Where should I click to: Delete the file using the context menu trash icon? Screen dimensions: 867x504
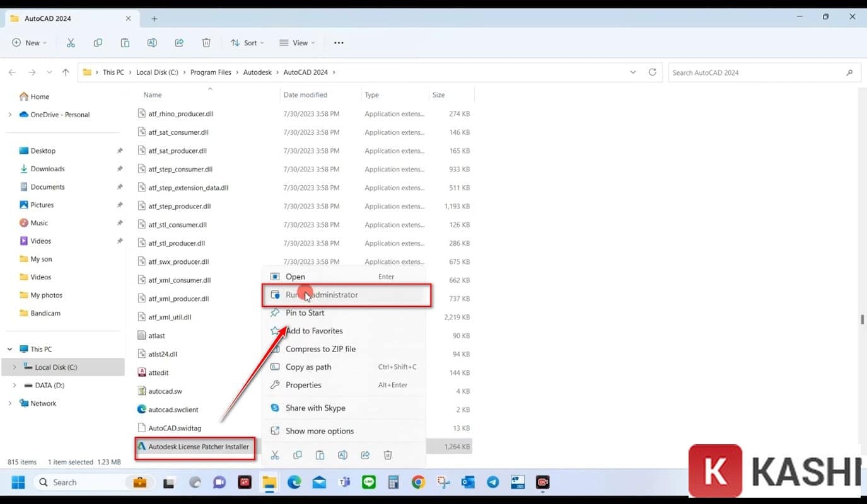(x=388, y=455)
